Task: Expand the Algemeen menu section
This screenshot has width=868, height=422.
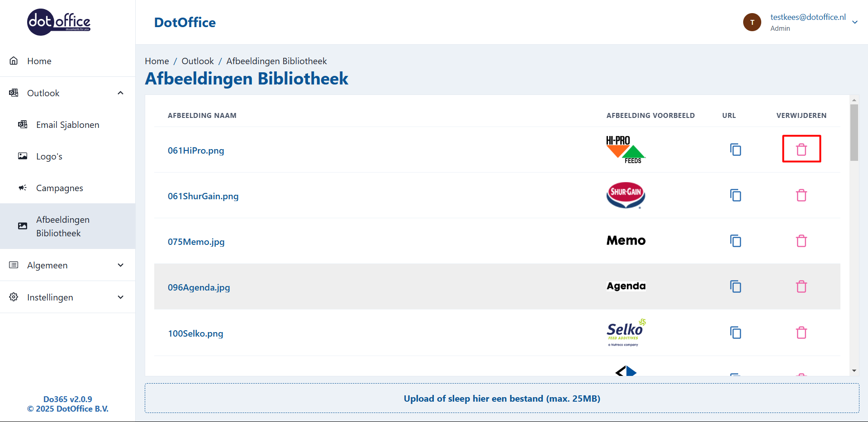Action: pos(120,265)
